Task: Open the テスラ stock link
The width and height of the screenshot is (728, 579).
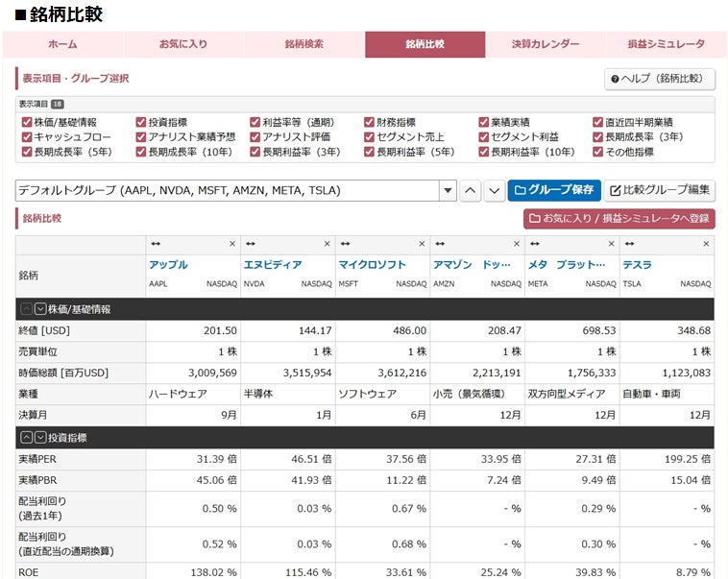Action: click(x=637, y=265)
